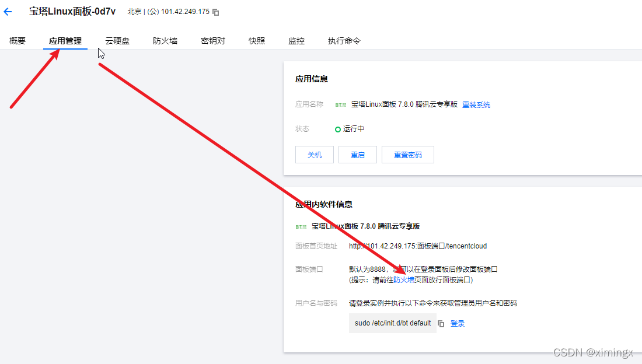Switch to the 云硬盘 tab
Viewport: 642px width, 364px height.
[117, 41]
